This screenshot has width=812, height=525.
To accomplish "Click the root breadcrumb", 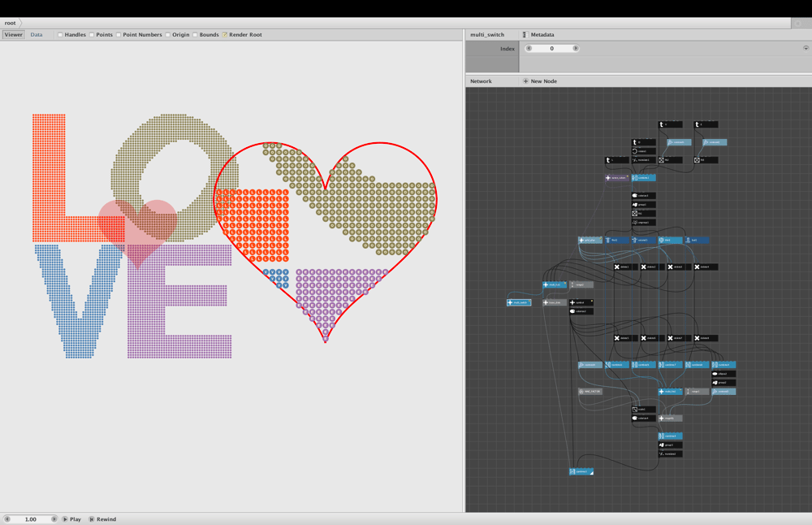I will click(11, 23).
